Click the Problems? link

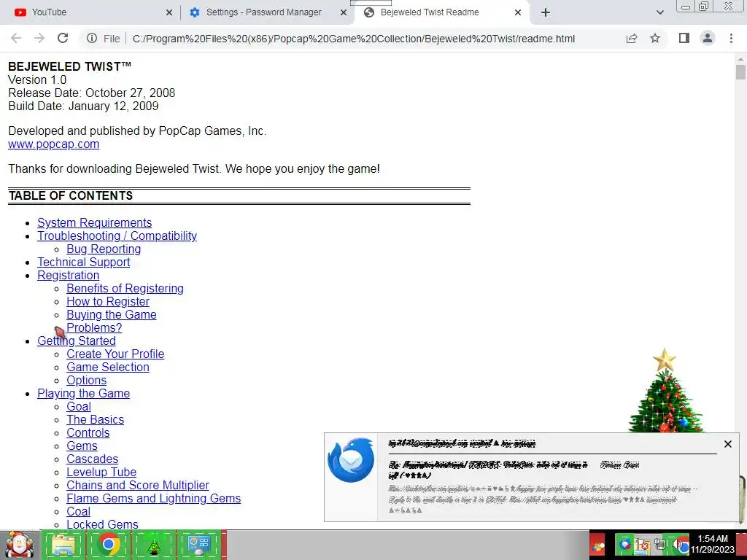(x=94, y=327)
